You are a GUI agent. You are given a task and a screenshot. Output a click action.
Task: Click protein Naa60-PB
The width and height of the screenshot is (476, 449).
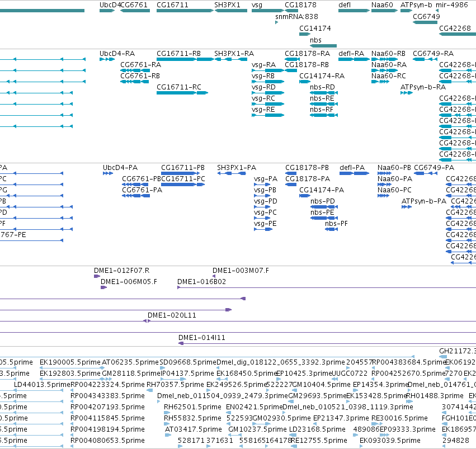pyautogui.click(x=394, y=167)
